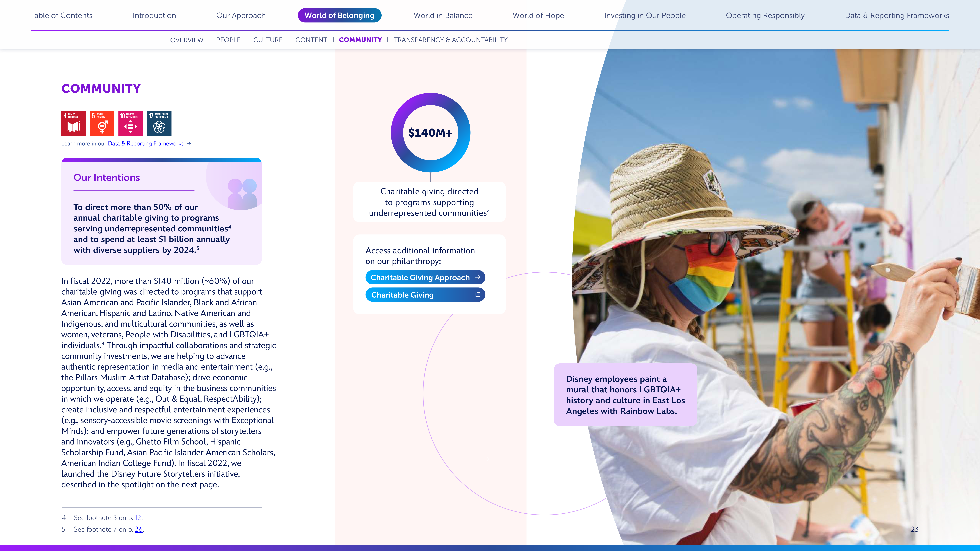980x551 pixels.
Task: Click the external link icon on Charitable Giving button
Action: click(x=478, y=295)
